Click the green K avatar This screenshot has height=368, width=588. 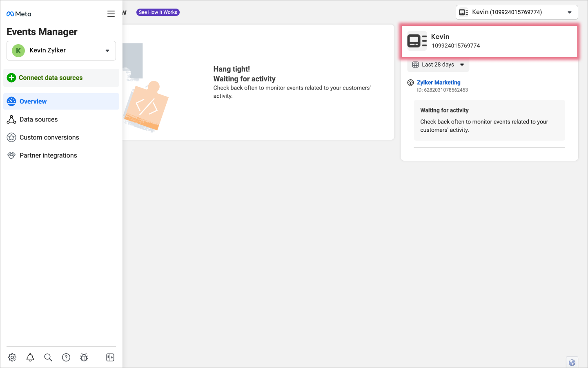click(x=18, y=51)
